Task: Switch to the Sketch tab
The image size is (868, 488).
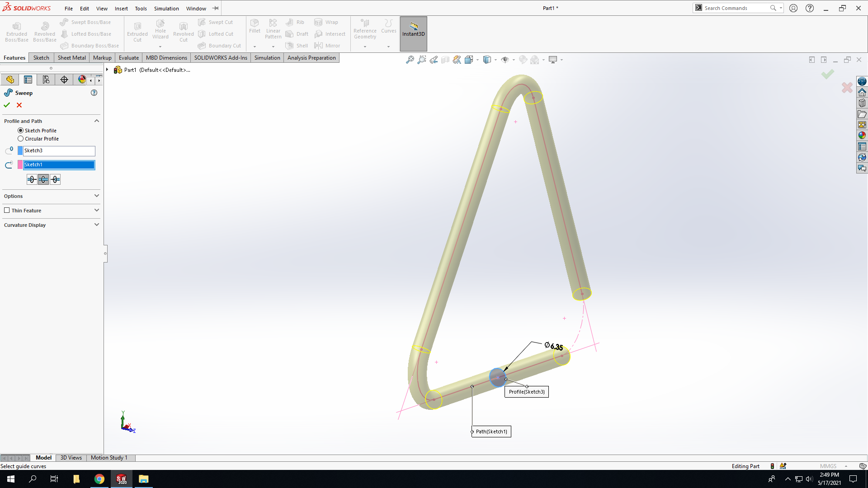Action: coord(41,58)
